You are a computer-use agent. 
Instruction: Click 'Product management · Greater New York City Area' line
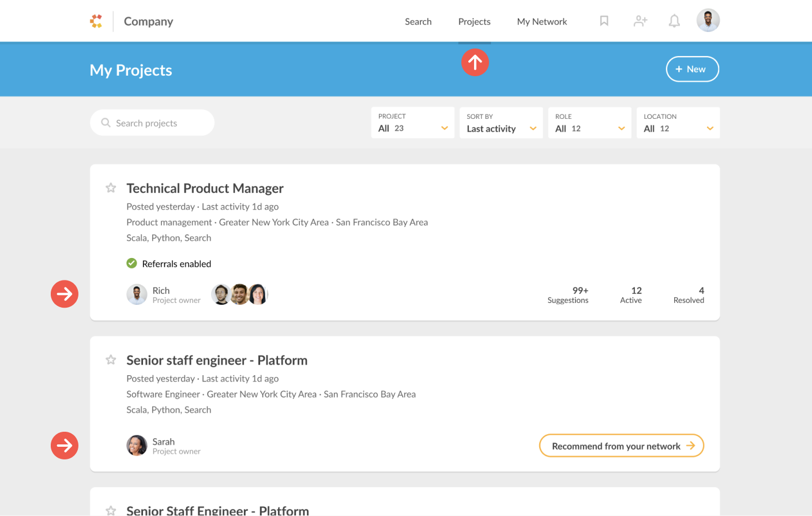277,222
